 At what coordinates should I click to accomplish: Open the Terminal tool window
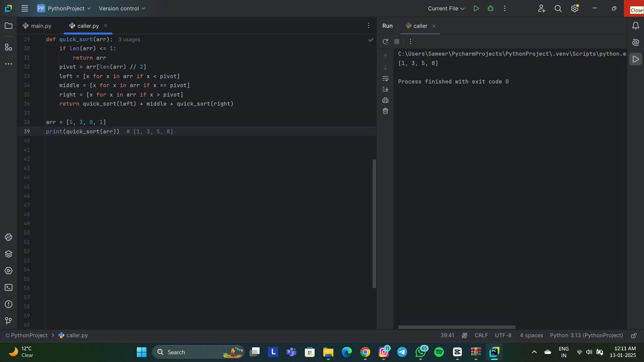coord(8,287)
